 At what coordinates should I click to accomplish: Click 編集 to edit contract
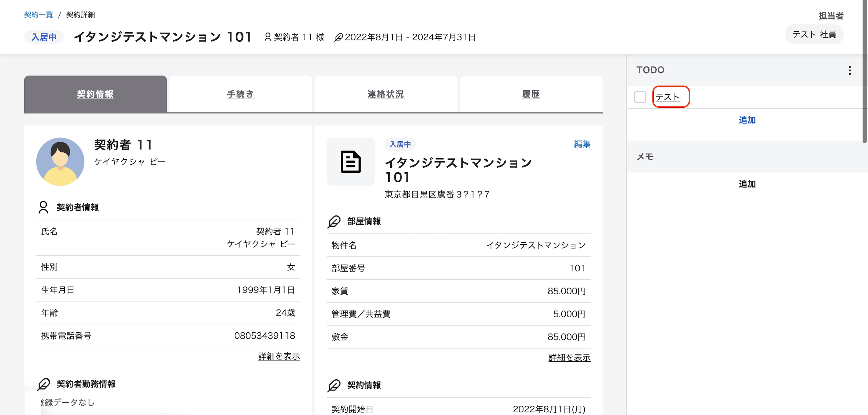coord(582,144)
